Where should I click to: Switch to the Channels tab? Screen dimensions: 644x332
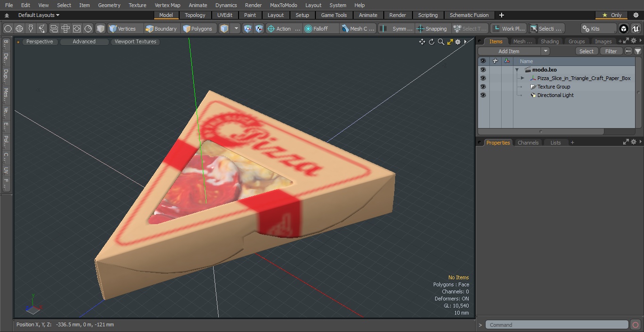click(528, 143)
